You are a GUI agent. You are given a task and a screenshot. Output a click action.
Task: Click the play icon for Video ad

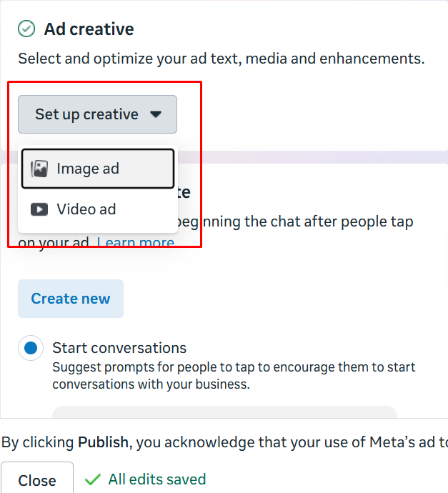pyautogui.click(x=39, y=209)
